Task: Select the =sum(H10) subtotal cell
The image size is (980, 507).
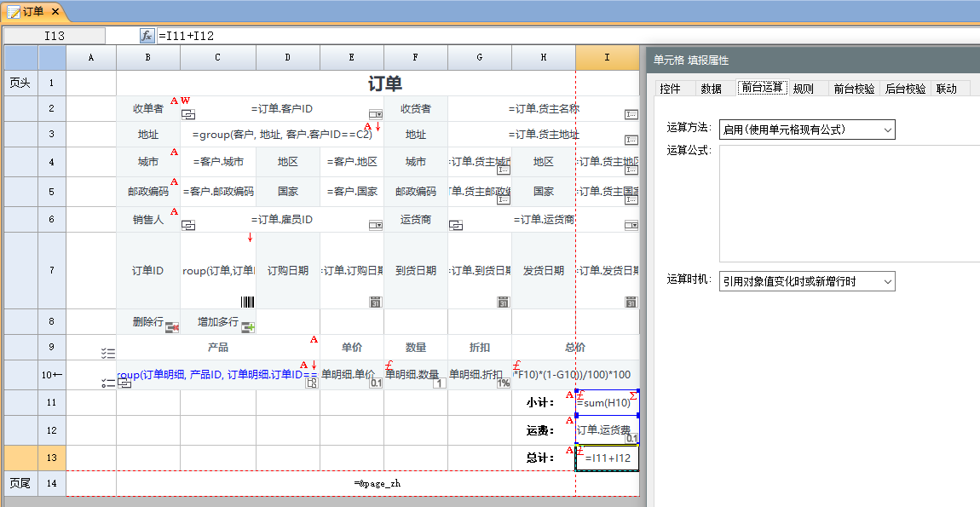Action: pyautogui.click(x=607, y=403)
